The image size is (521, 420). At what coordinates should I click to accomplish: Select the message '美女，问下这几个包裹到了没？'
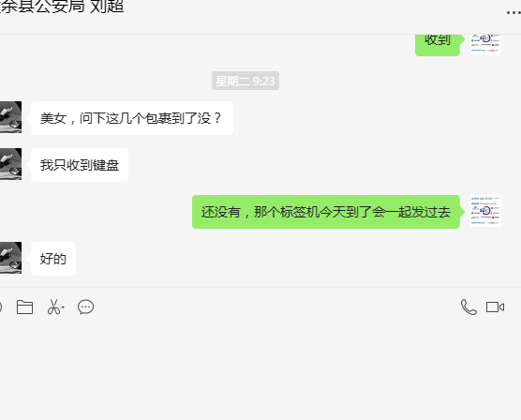point(132,118)
